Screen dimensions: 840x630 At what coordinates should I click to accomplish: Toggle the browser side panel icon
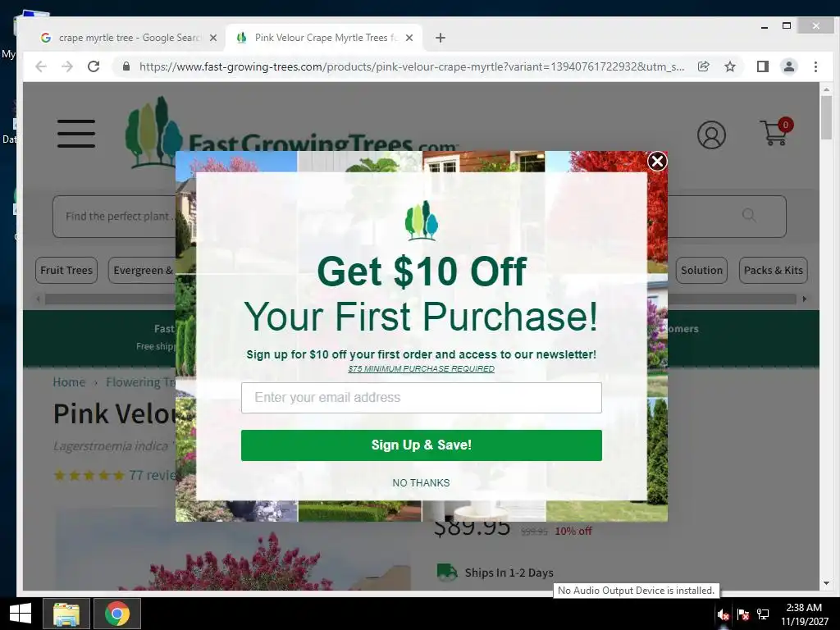coord(762,66)
